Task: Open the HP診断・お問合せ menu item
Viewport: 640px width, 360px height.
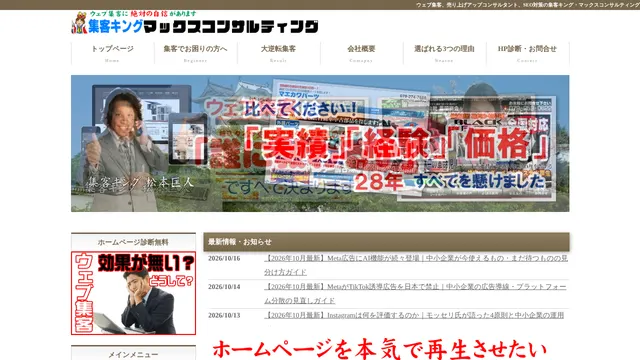Action: tap(527, 53)
